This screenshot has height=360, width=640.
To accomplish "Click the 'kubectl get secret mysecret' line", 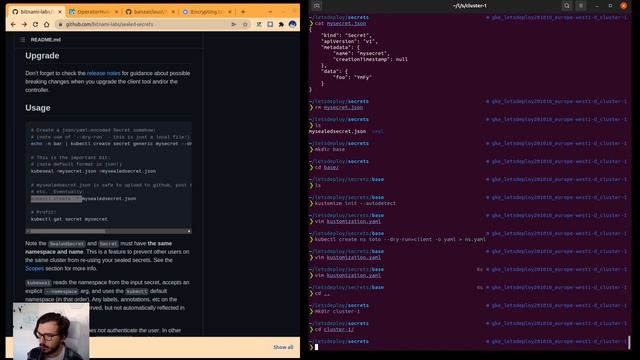I will [x=69, y=219].
